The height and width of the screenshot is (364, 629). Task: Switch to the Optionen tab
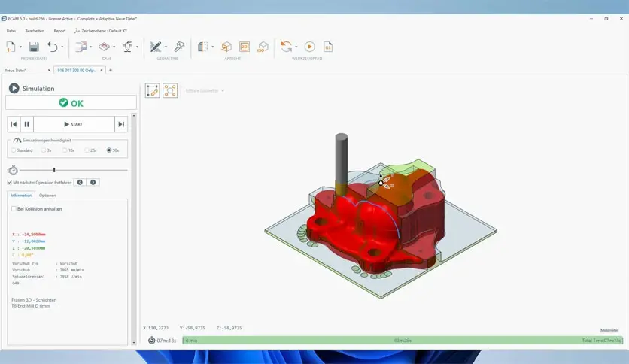point(47,196)
